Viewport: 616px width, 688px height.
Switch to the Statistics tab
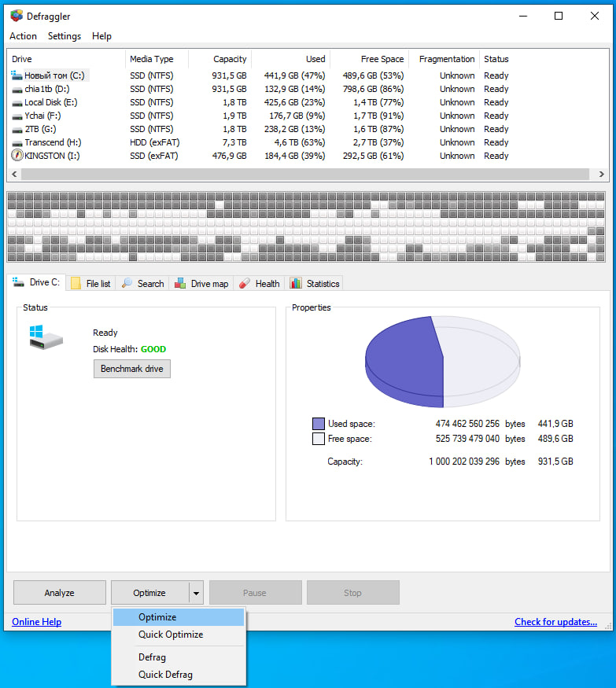[315, 283]
